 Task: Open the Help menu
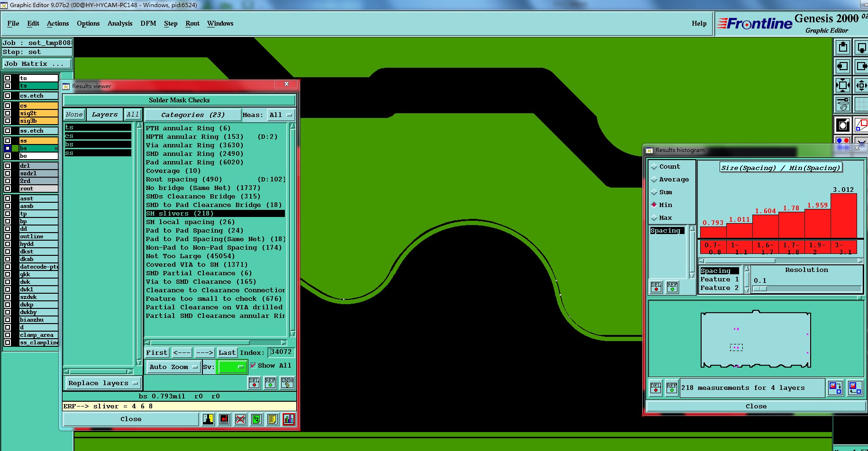point(699,23)
